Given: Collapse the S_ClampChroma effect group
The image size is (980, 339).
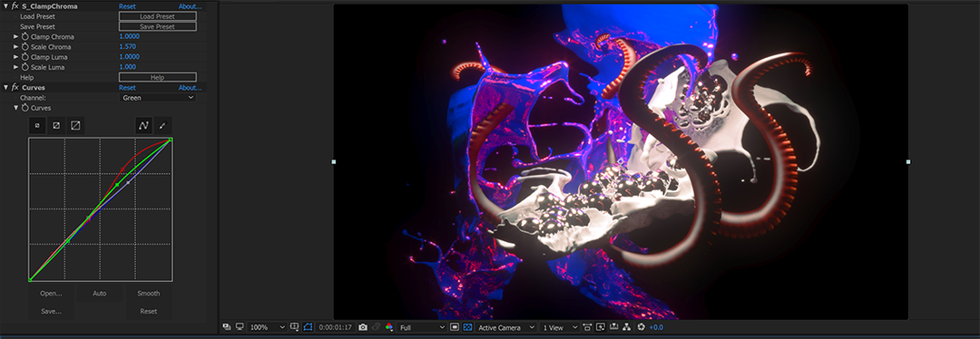Looking at the screenshot, I should 5,6.
